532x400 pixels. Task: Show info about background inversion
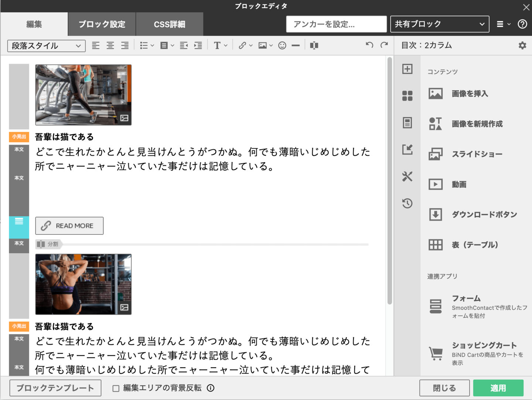211,388
